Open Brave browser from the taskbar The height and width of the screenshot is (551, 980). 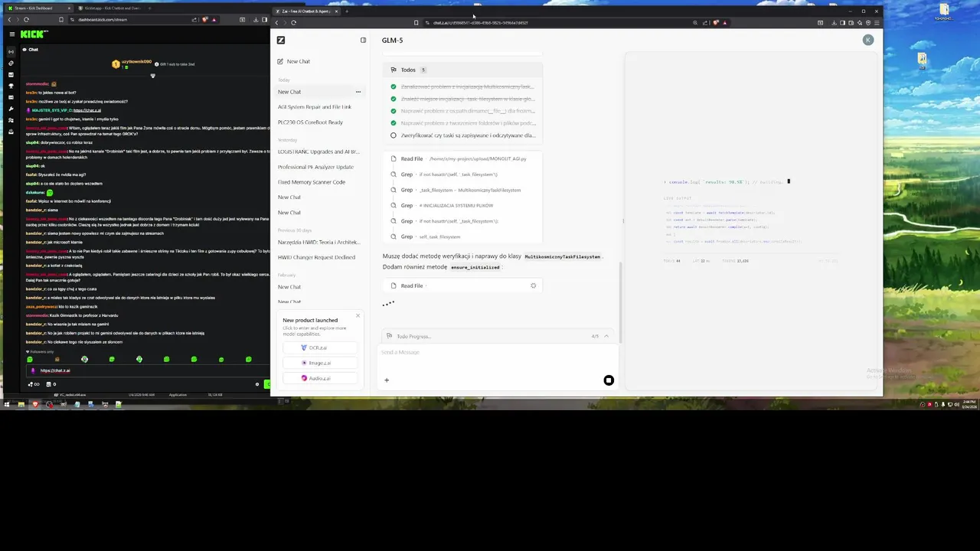click(x=34, y=404)
